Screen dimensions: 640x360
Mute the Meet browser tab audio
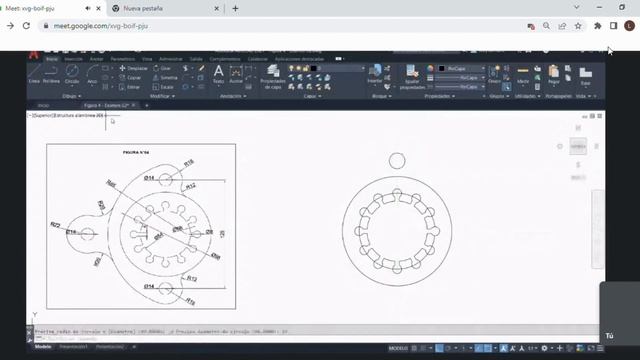[x=88, y=8]
